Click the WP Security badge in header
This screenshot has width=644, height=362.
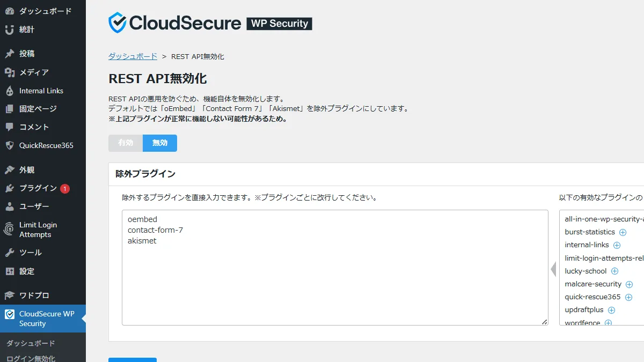[x=279, y=24]
